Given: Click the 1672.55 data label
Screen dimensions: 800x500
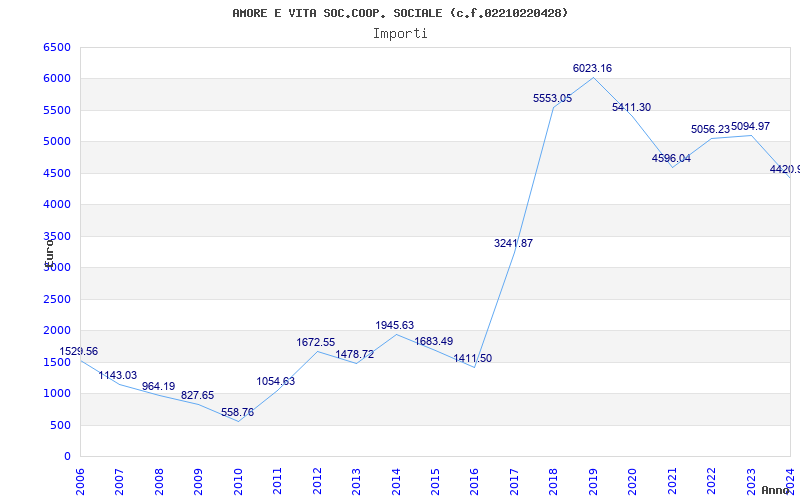Looking at the screenshot, I should pyautogui.click(x=316, y=342).
